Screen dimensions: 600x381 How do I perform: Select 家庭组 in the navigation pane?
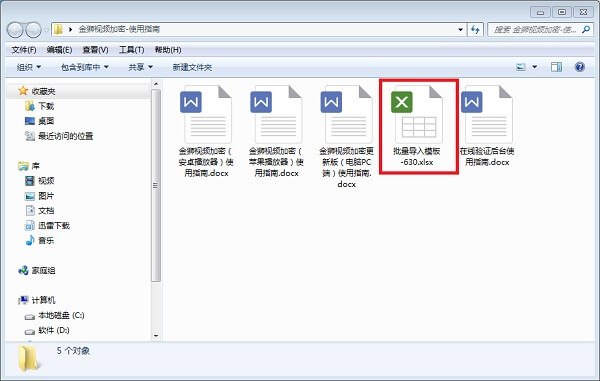pyautogui.click(x=43, y=270)
